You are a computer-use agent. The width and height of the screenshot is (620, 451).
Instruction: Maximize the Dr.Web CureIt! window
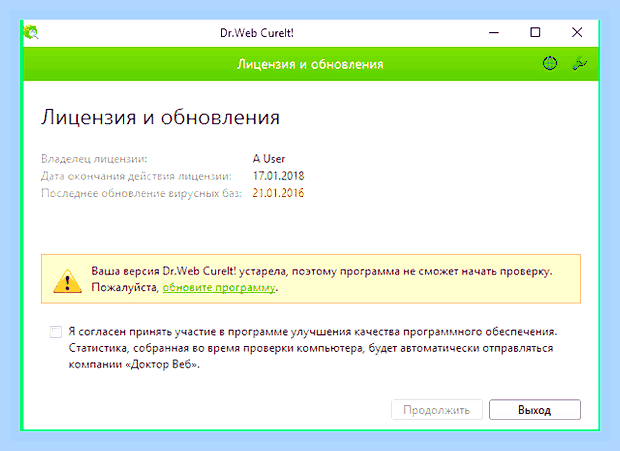pos(535,32)
